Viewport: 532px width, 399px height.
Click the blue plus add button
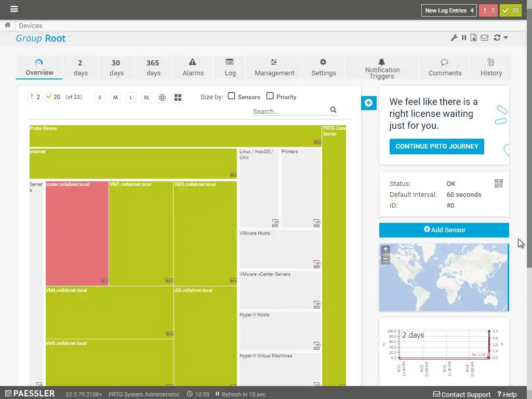pos(369,103)
